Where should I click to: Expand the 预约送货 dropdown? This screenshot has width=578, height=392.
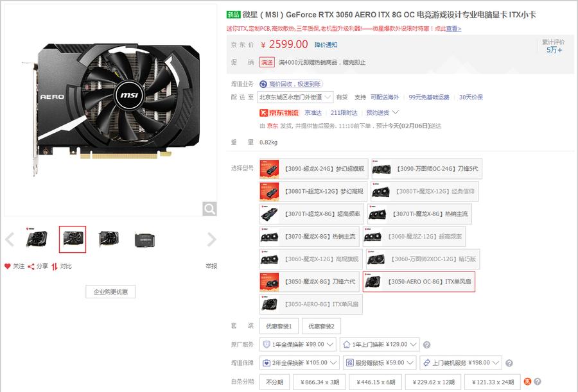pos(382,113)
